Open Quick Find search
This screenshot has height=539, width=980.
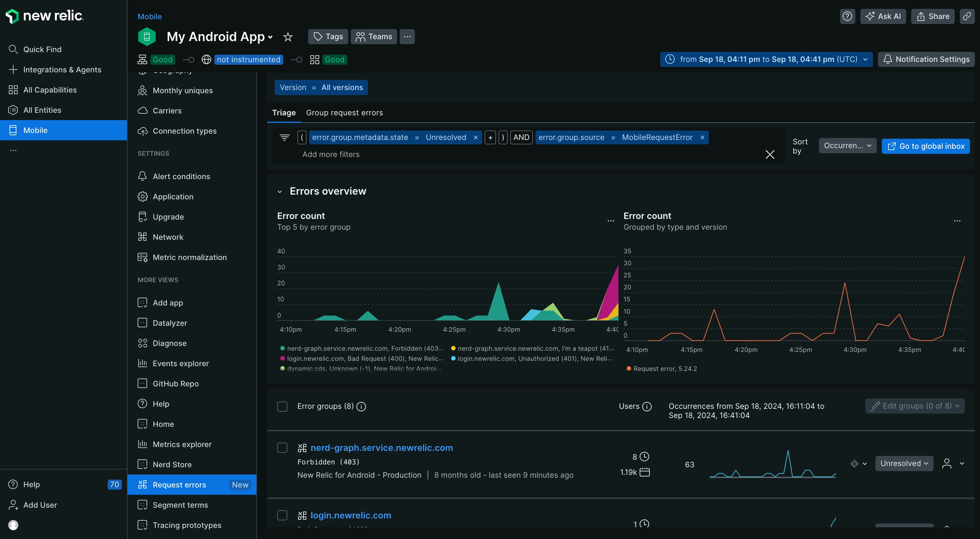pyautogui.click(x=42, y=49)
